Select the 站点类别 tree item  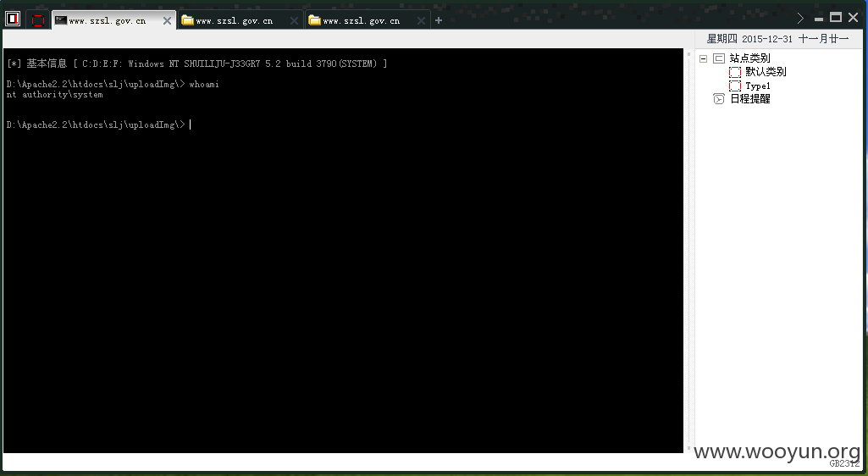749,58
